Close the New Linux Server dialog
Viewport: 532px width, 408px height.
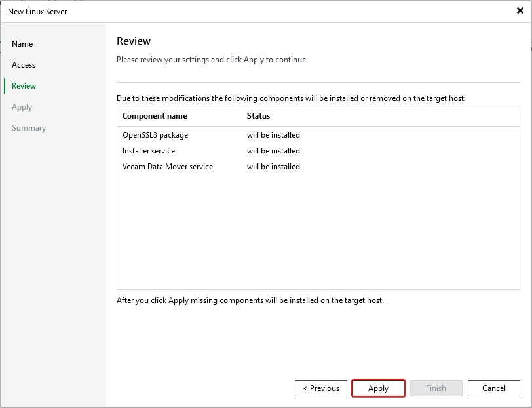(520, 11)
